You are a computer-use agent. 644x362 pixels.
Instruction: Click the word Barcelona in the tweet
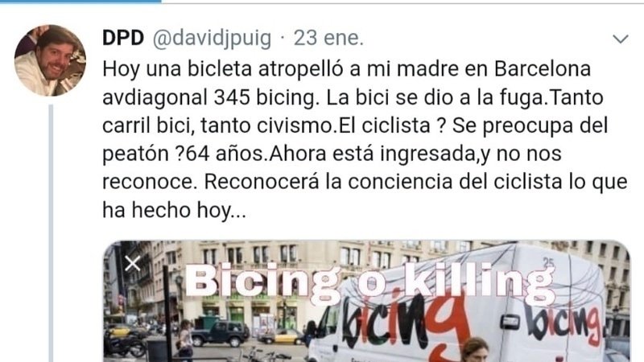coord(543,69)
